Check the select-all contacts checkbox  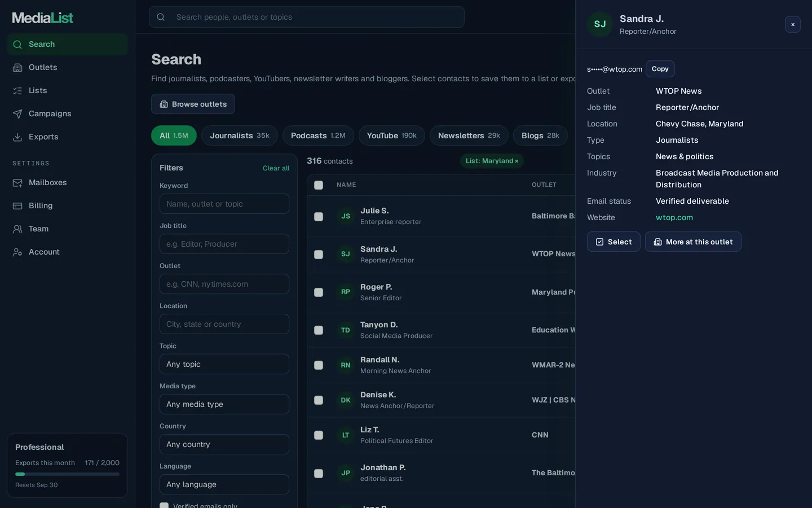pyautogui.click(x=319, y=185)
